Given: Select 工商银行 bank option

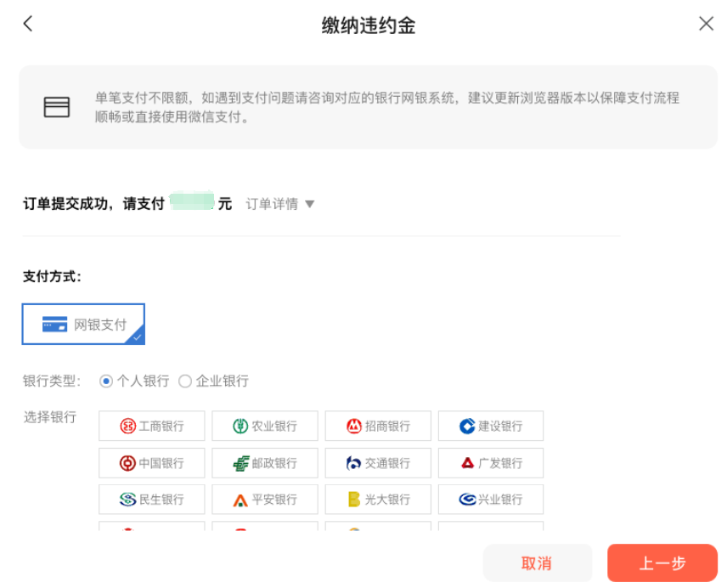Looking at the screenshot, I should [152, 427].
